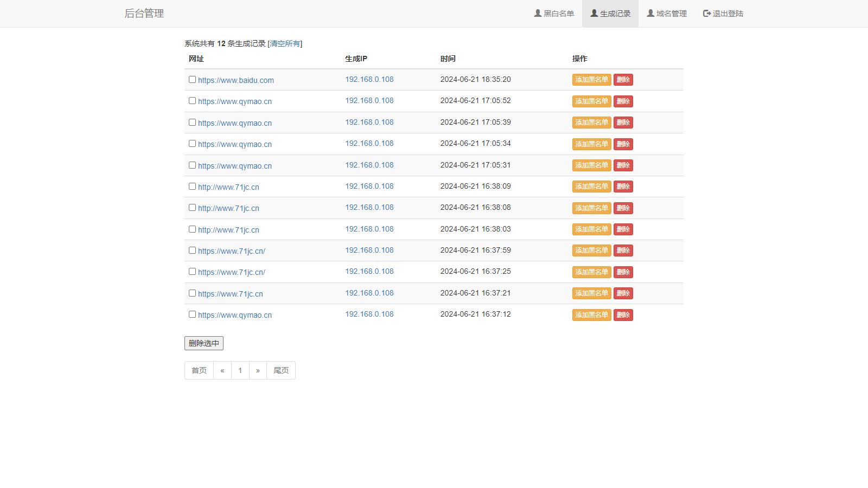Screen dimensions: 868x488
Task: Check the checkbox on the last qymao.cn row
Action: tap(192, 314)
